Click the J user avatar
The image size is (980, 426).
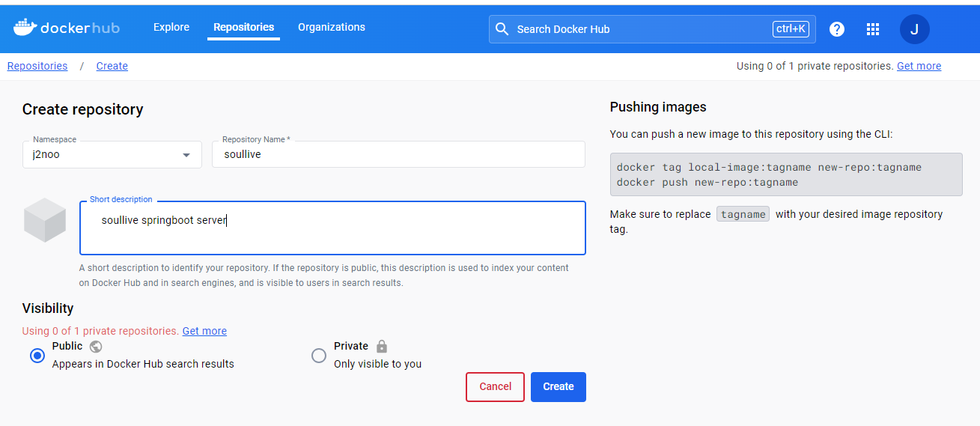coord(914,29)
